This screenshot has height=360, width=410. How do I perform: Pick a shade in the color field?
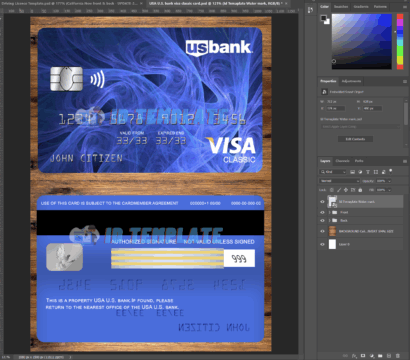[362, 41]
